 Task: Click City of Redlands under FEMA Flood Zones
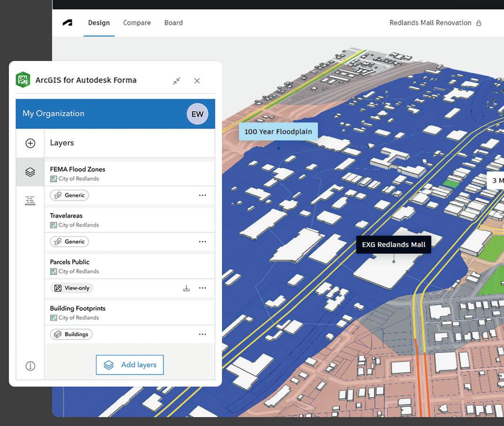pos(79,179)
